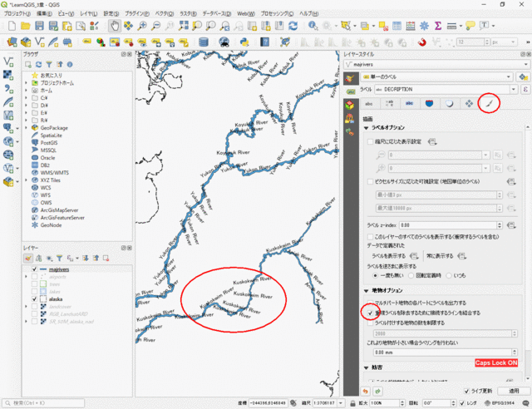
Task: Open the Measure ruler tool
Action: [x=451, y=26]
